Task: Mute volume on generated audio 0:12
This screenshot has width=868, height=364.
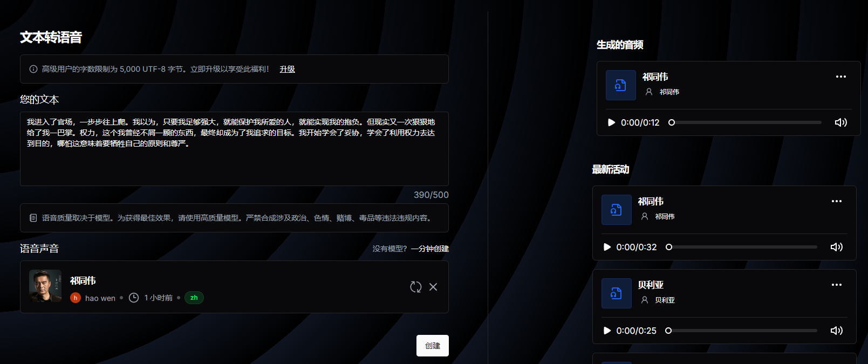Action: [x=840, y=122]
